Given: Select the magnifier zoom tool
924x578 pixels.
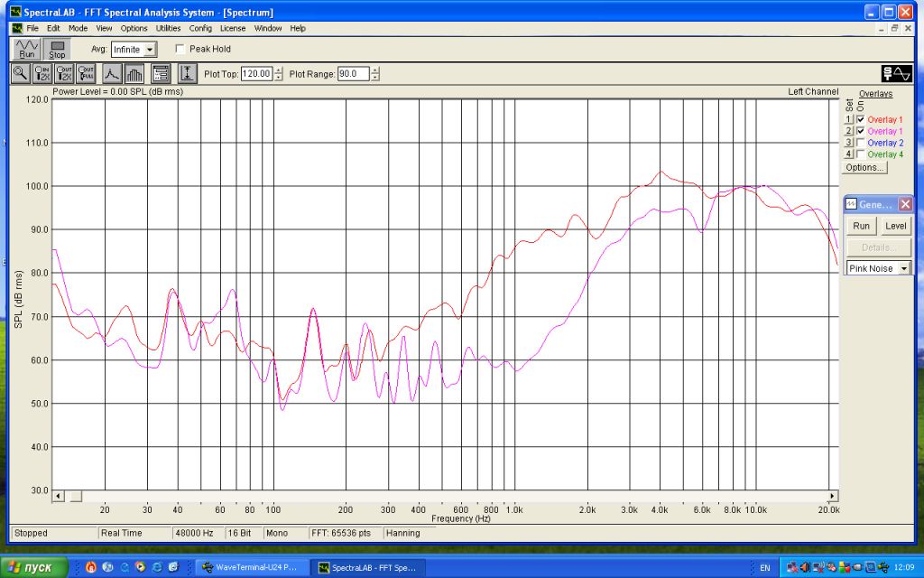Looking at the screenshot, I should click(x=21, y=74).
